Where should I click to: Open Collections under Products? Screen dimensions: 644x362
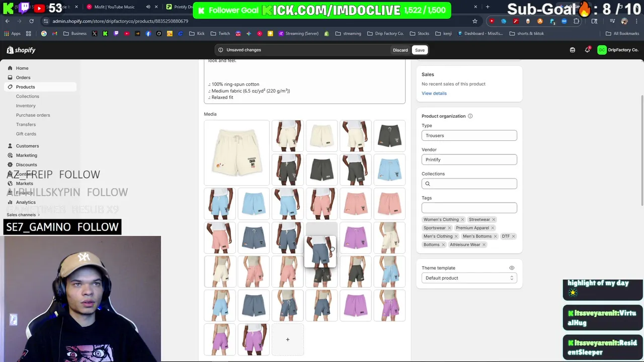27,96
